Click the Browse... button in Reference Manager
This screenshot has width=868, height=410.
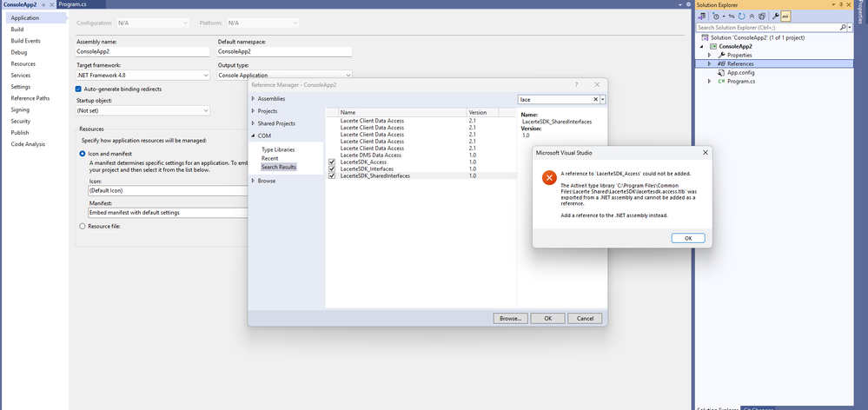[510, 318]
